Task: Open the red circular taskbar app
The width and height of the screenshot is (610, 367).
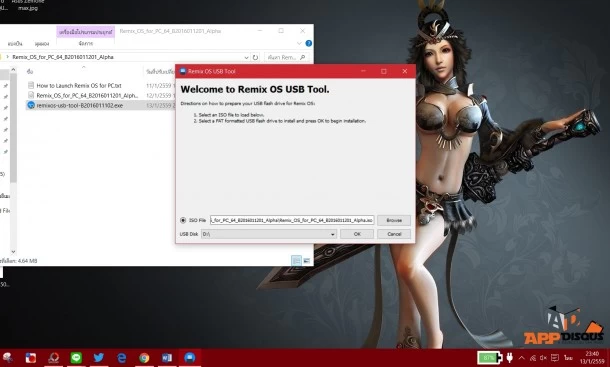Action: coord(54,357)
